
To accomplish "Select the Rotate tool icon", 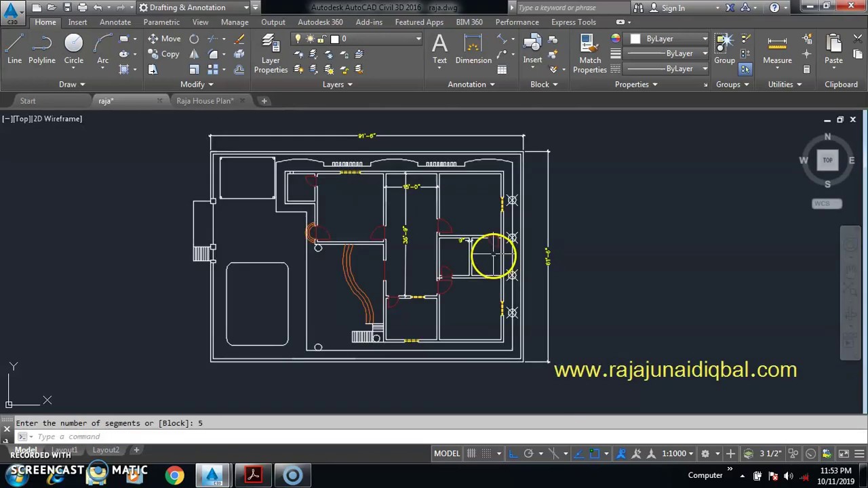I will pos(194,39).
